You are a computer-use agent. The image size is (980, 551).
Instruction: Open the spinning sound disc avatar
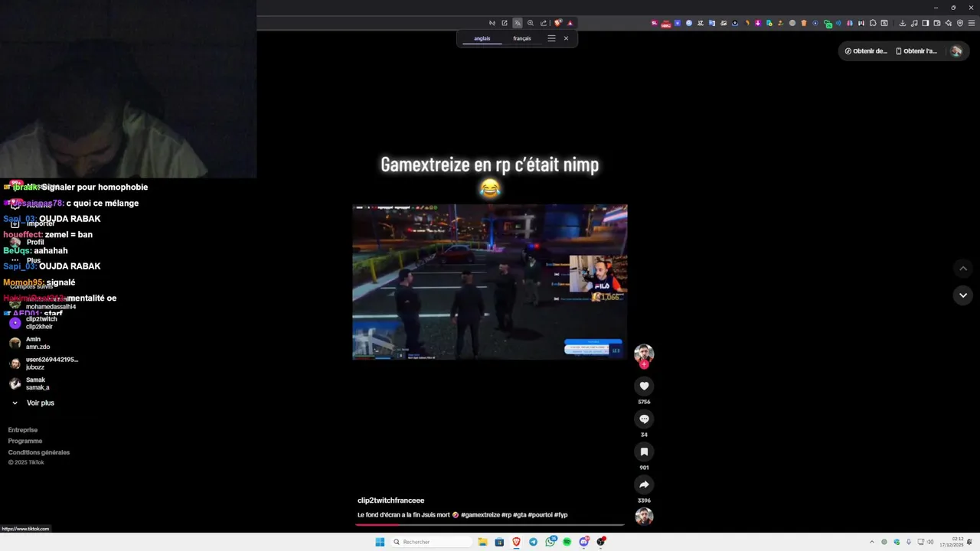(x=644, y=517)
